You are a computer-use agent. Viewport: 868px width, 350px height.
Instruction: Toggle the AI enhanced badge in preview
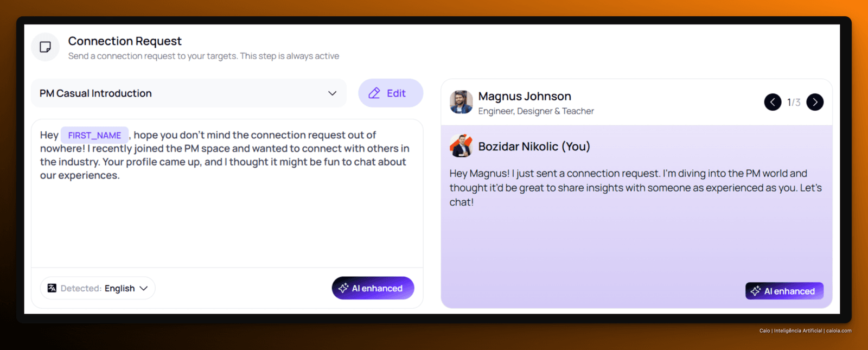click(x=784, y=291)
